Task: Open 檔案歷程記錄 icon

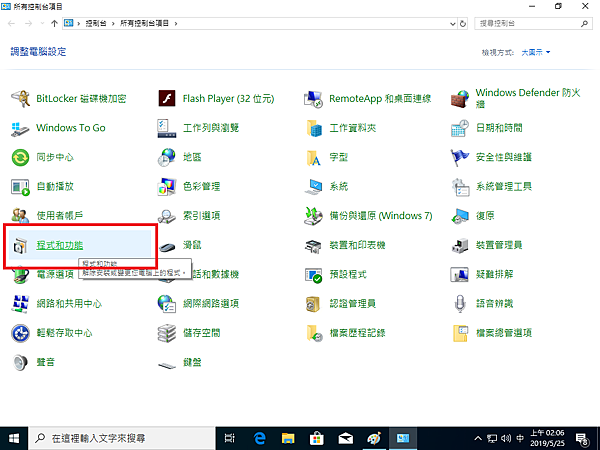Action: click(315, 333)
